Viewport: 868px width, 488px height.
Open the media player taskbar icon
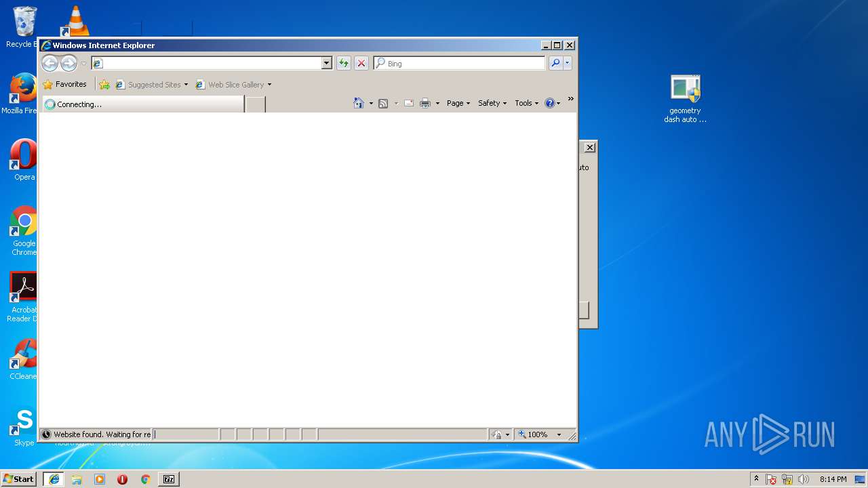[x=100, y=479]
